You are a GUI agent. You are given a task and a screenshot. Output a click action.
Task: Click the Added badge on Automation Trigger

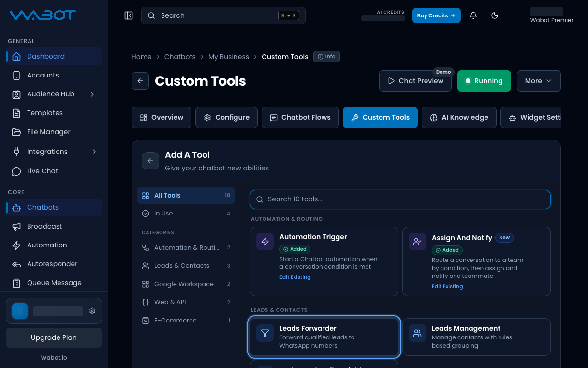(295, 249)
